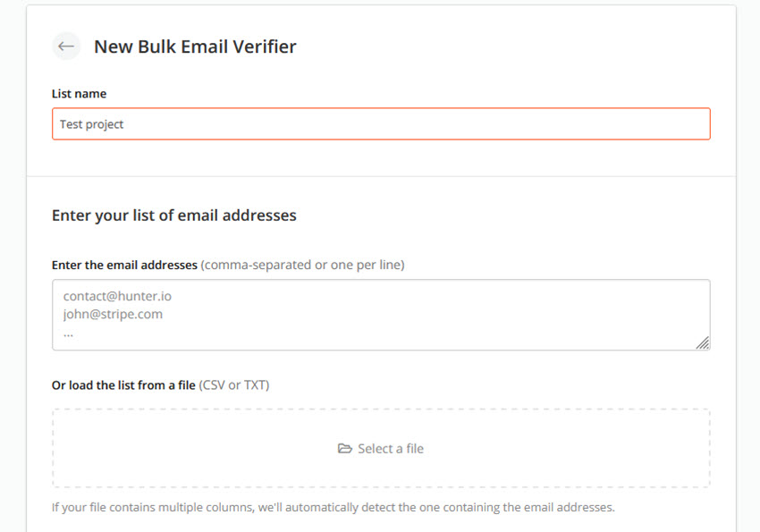This screenshot has height=532, width=760.
Task: Click the "(CSV or TXT)" hint text
Action: [x=234, y=385]
